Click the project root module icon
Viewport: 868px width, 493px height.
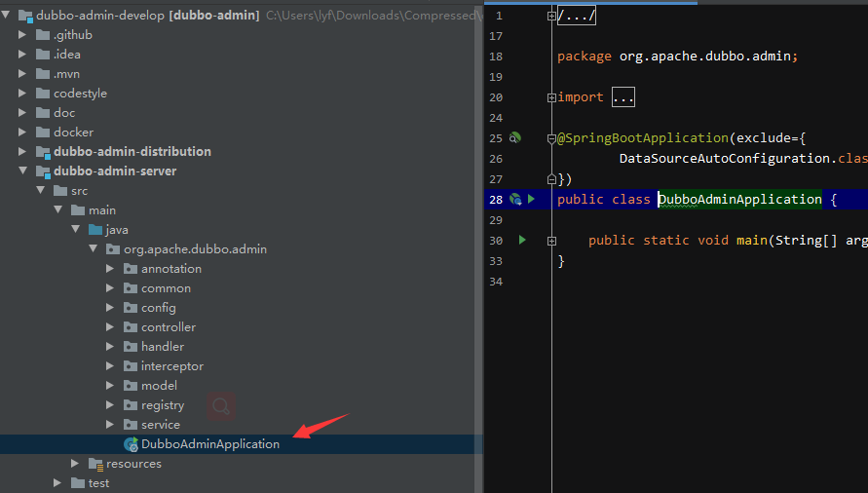click(25, 16)
